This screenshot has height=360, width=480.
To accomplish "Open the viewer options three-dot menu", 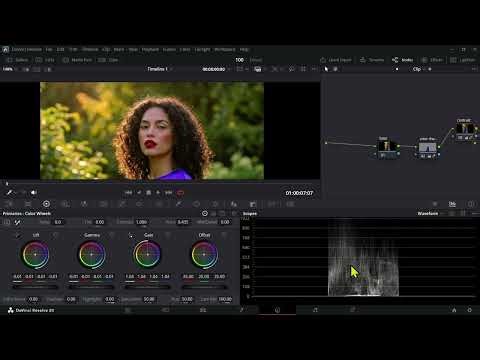I will [x=314, y=69].
